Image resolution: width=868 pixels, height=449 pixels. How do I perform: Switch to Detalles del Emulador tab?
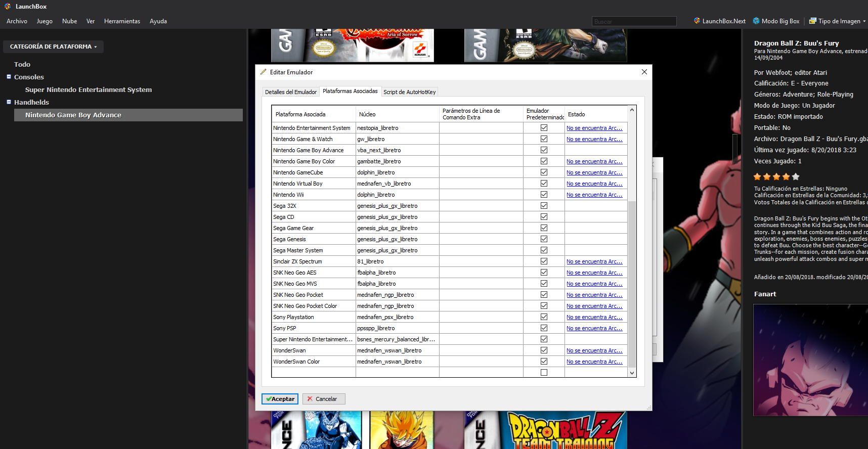291,92
